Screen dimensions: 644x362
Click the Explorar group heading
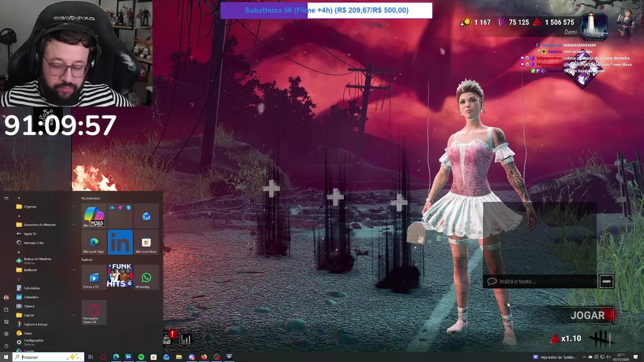pos(87,259)
